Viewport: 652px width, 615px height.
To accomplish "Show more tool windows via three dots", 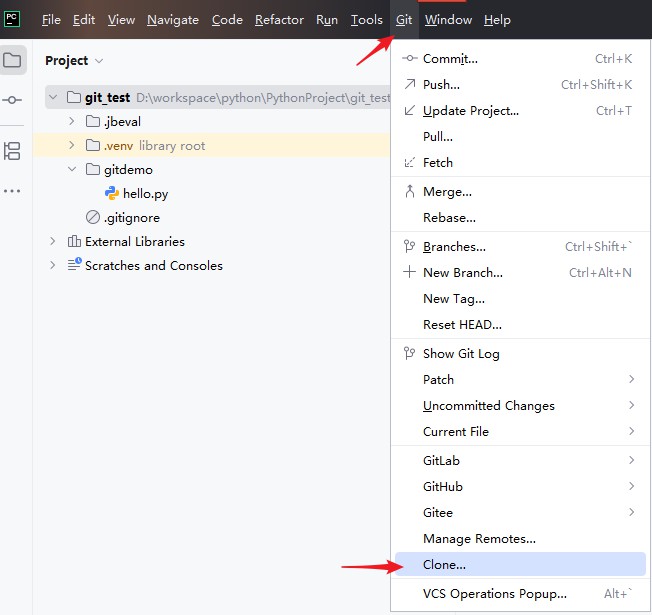I will click(x=12, y=191).
